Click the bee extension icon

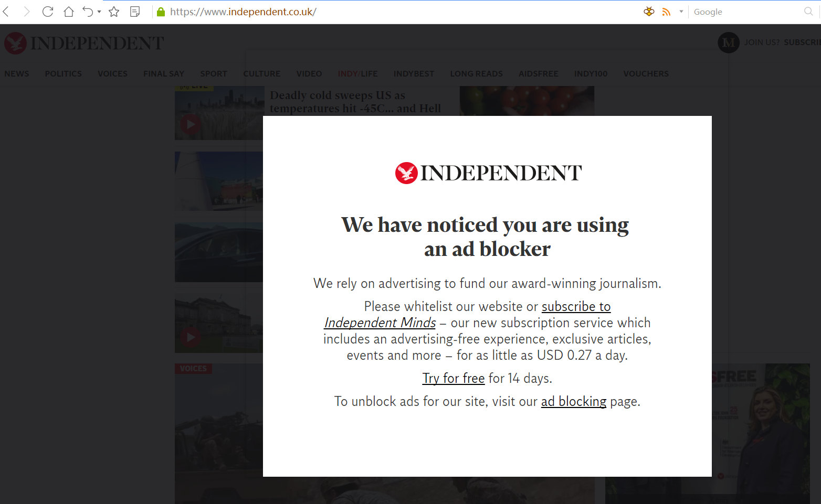pyautogui.click(x=649, y=12)
